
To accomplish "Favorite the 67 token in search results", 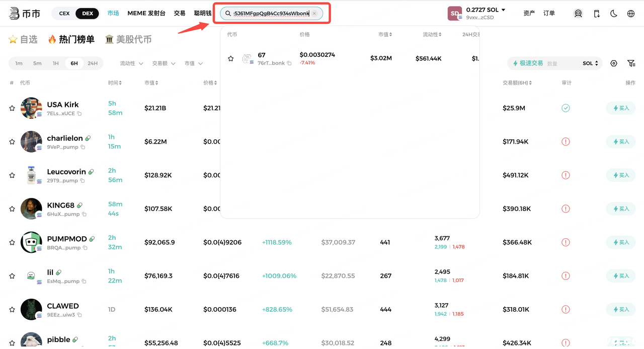I will [231, 59].
